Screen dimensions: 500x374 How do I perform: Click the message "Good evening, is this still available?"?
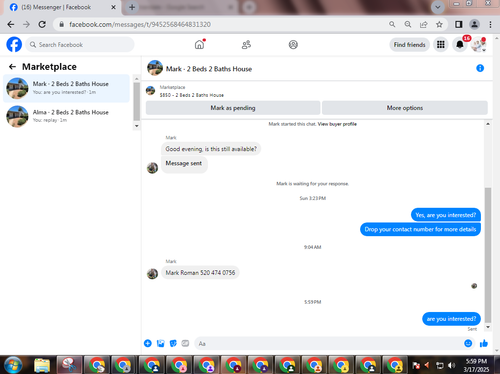point(211,149)
